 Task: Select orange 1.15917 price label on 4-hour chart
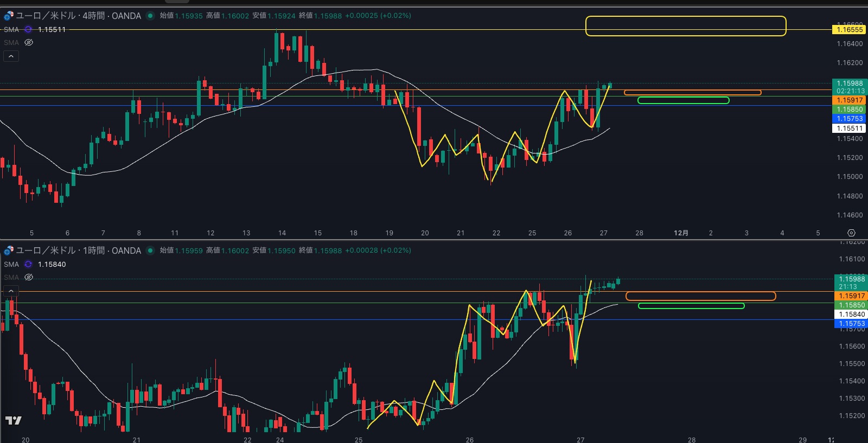click(x=849, y=100)
